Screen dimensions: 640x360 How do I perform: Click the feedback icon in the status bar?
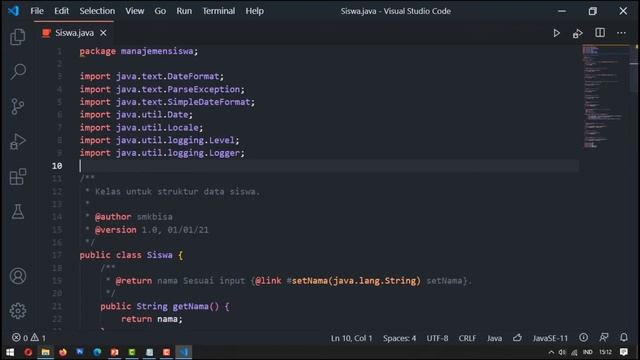coord(604,337)
